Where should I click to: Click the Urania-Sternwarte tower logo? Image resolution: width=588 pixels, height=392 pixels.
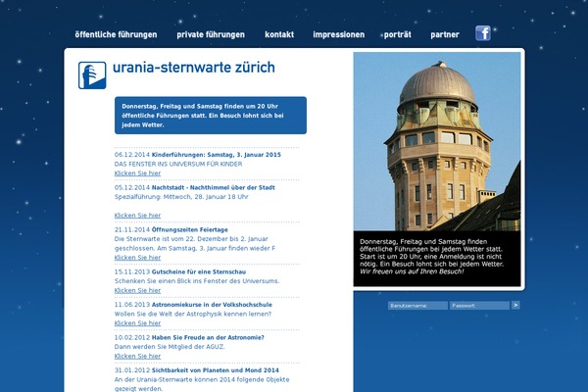[x=92, y=75]
